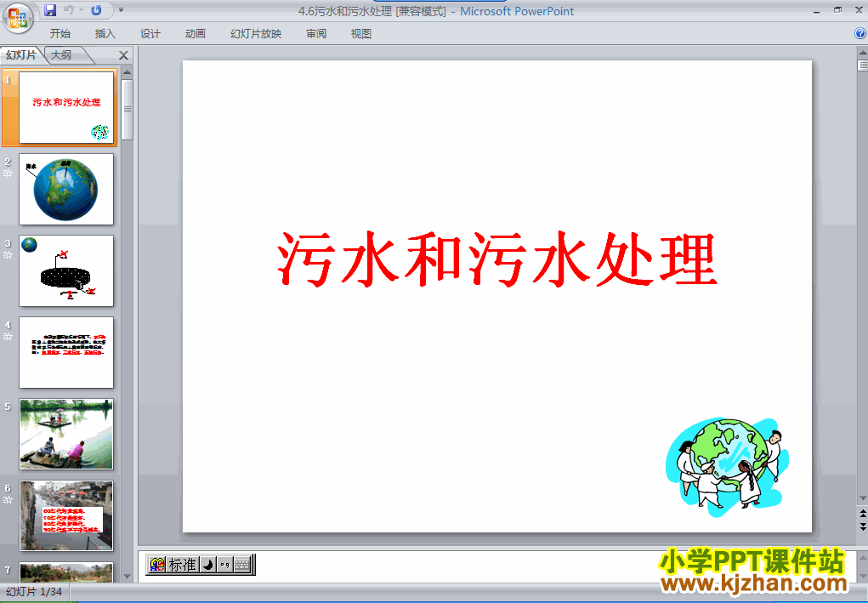Image resolution: width=868 pixels, height=603 pixels.
Task: Click the blue Redo arrow icon
Action: [96, 10]
